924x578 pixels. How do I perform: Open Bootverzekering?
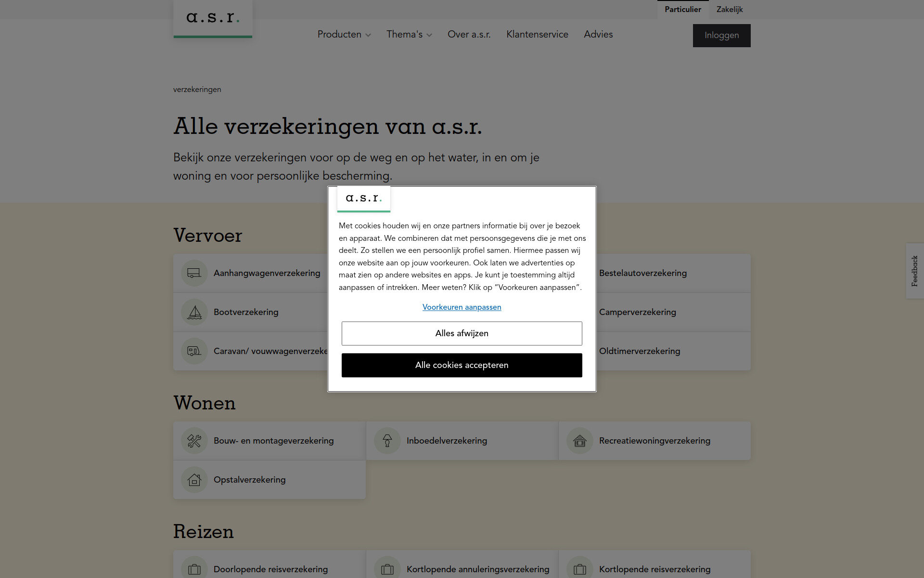(250, 312)
